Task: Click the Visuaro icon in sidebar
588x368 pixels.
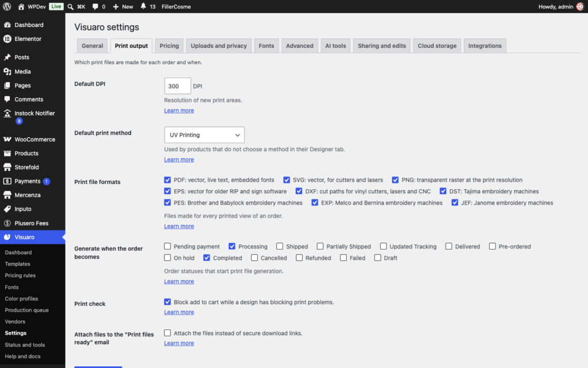Action: (x=7, y=237)
